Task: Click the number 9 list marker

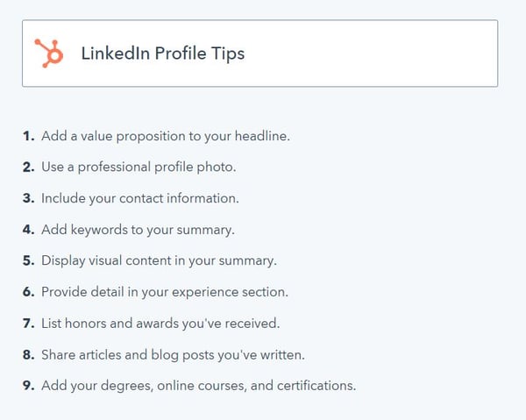Action: (29, 386)
